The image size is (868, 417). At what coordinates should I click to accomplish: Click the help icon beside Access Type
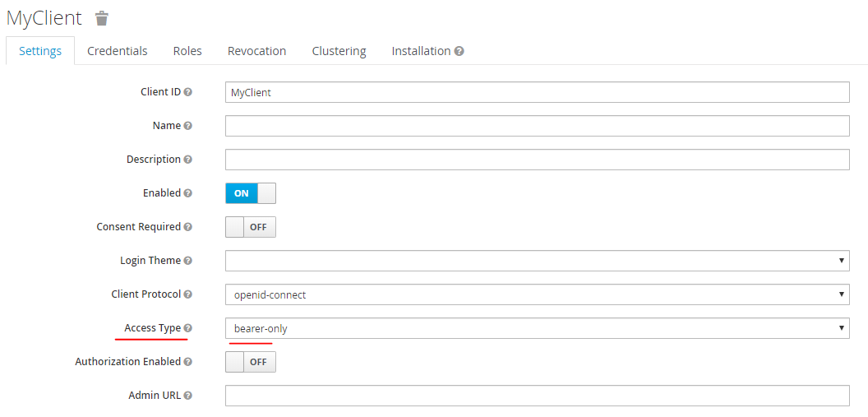tap(188, 328)
